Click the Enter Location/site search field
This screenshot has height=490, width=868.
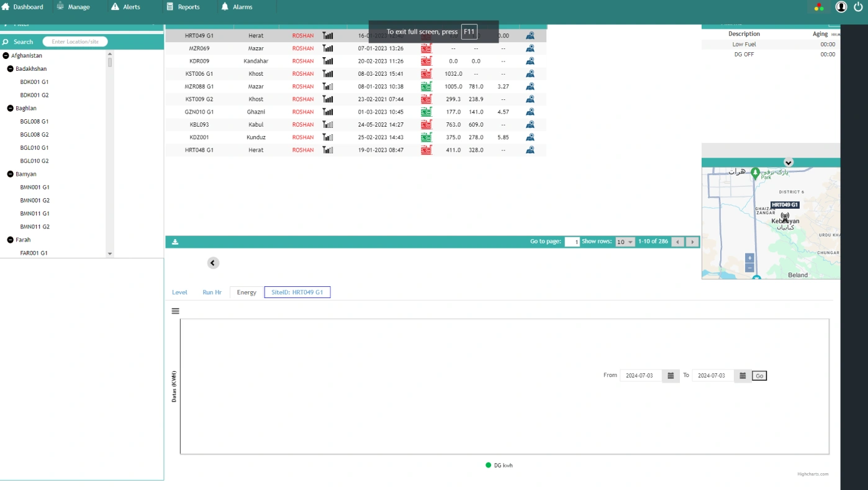75,41
